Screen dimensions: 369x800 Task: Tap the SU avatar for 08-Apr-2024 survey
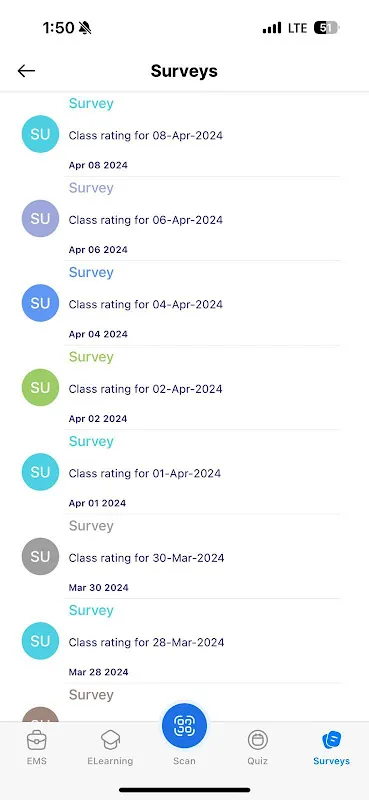click(x=40, y=134)
